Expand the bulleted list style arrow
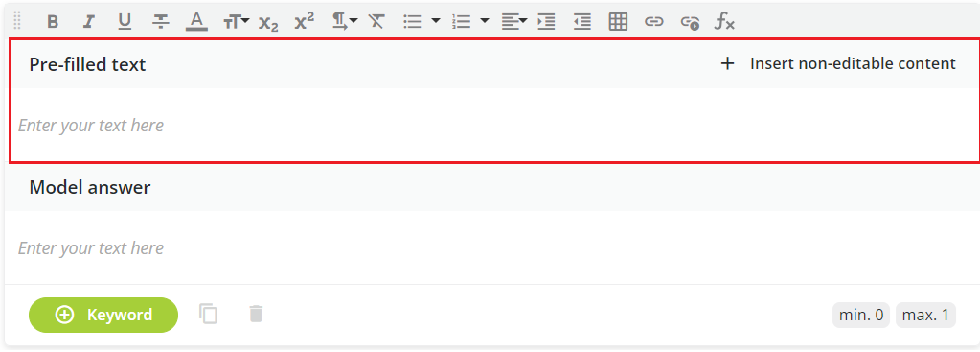 coord(436,21)
